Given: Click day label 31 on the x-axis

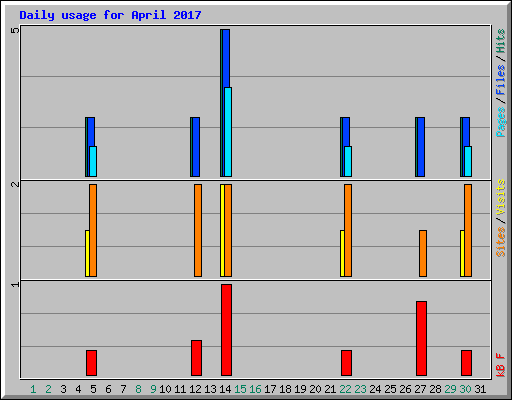Looking at the screenshot, I should (480, 389).
